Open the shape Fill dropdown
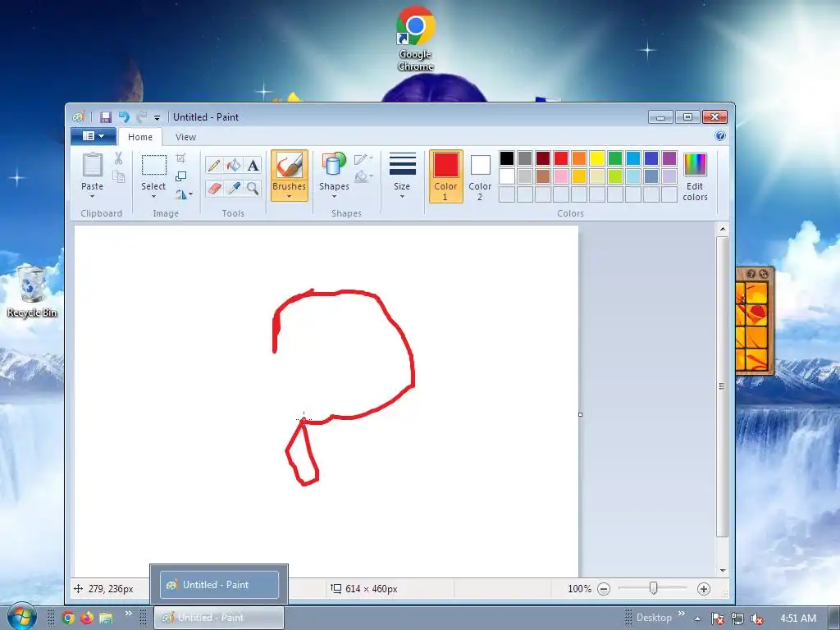This screenshot has height=630, width=840. (x=363, y=176)
